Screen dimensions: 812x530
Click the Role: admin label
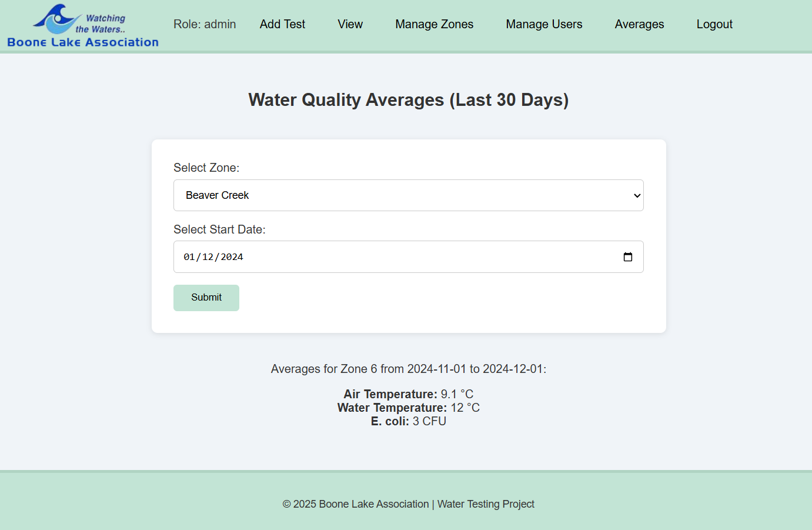click(x=204, y=24)
